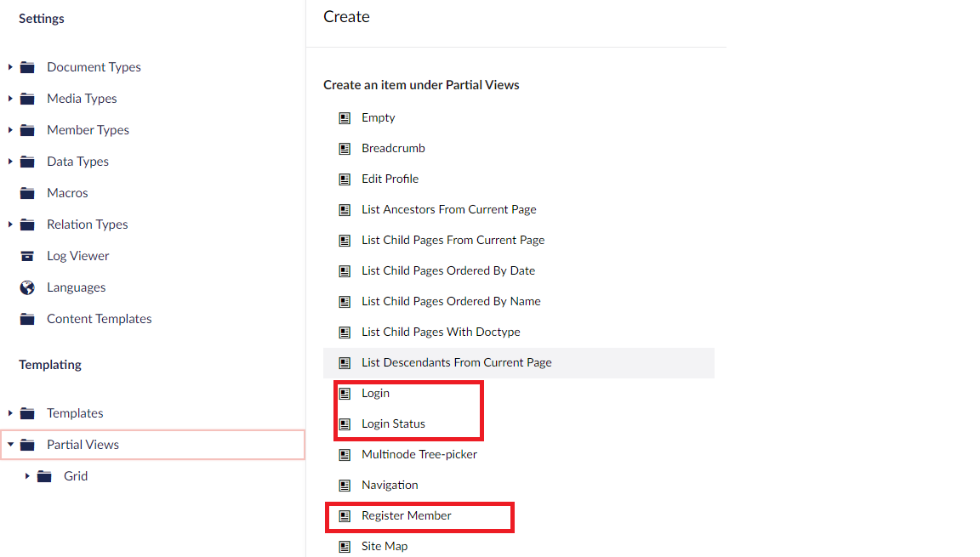Screen dimensions: 980x557
Task: Expand the Grid folder arrow
Action: (x=27, y=476)
